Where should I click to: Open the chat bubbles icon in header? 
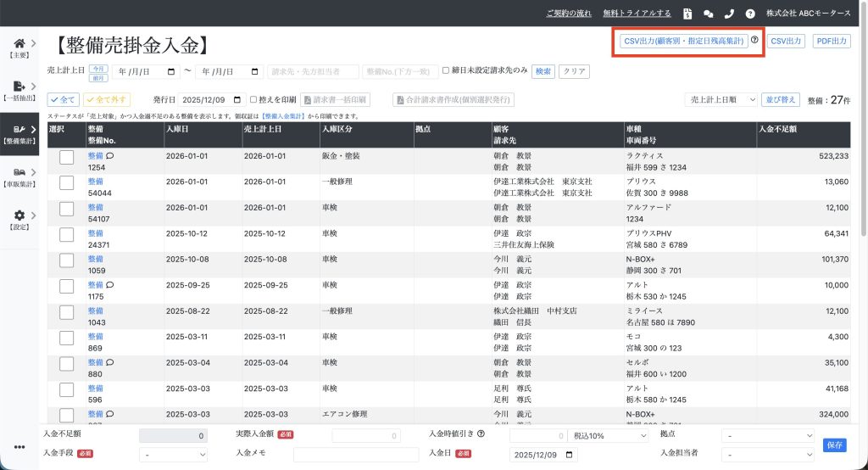709,14
